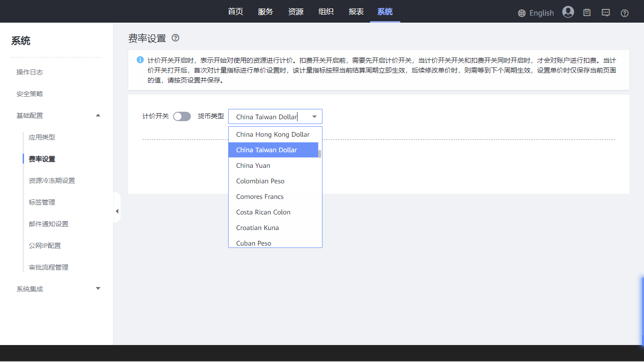Open the message feedback icon in header
This screenshot has width=644, height=362.
tap(606, 13)
